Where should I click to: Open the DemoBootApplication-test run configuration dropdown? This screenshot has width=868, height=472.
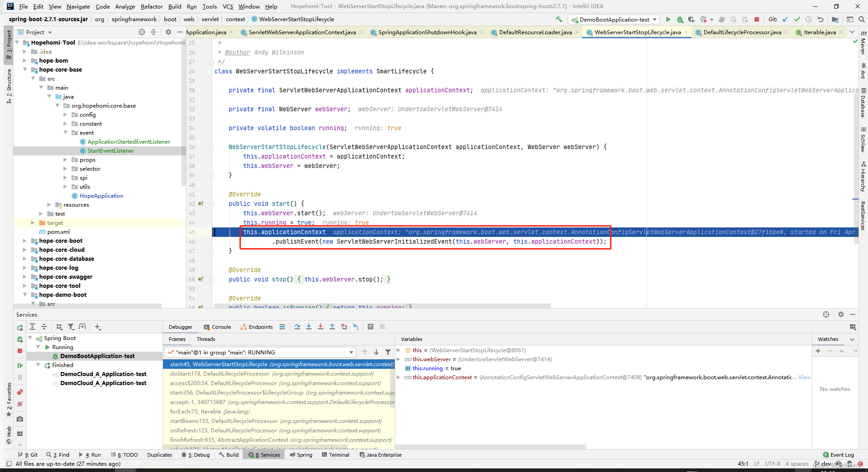pyautogui.click(x=614, y=19)
